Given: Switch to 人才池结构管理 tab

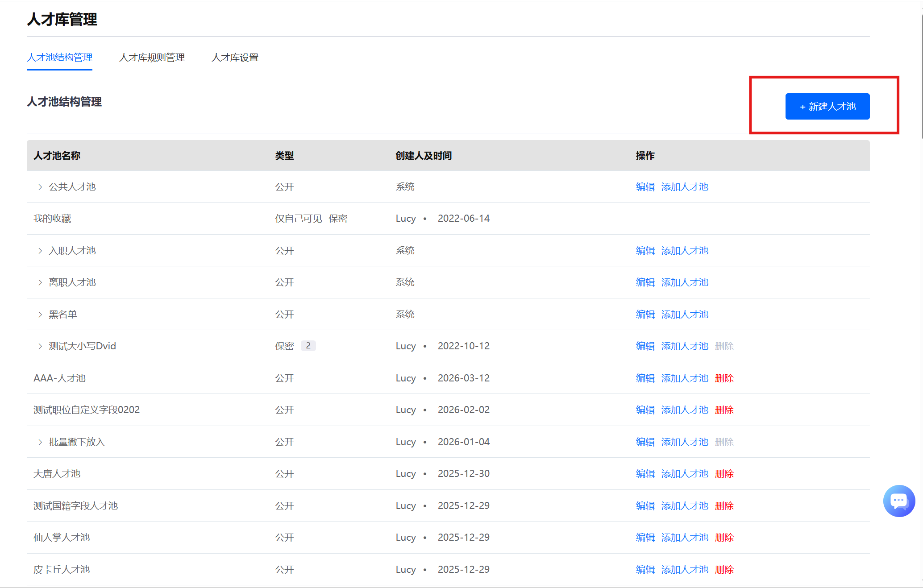Looking at the screenshot, I should click(x=59, y=58).
